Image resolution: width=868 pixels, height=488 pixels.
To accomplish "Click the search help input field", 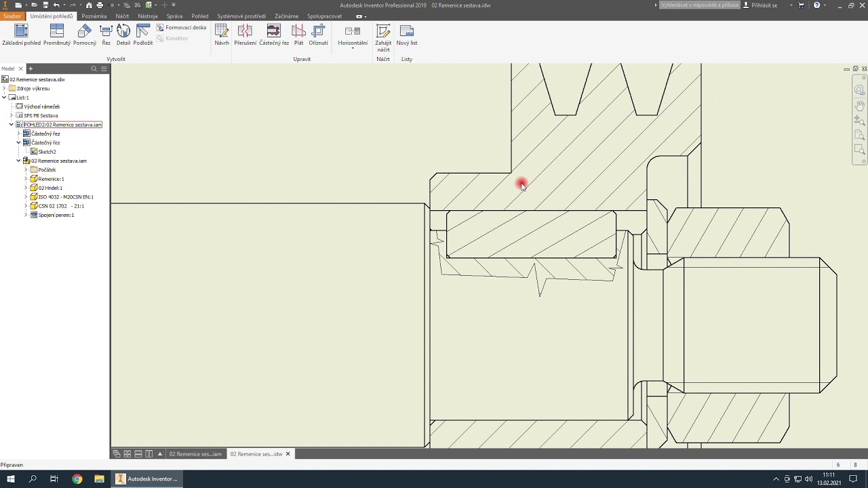I will [x=700, y=5].
